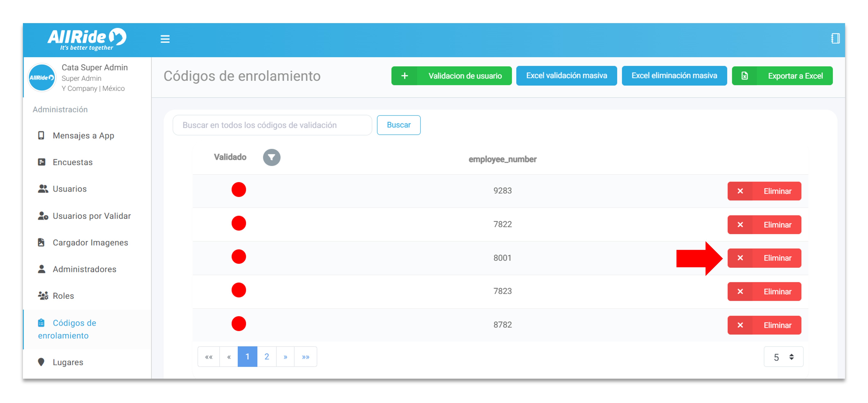Click the AllRide profile avatar
Screen dimensions: 868x403
tap(42, 78)
